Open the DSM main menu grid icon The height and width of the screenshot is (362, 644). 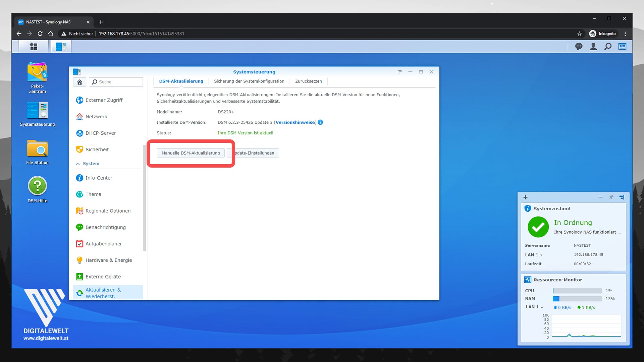[x=34, y=47]
